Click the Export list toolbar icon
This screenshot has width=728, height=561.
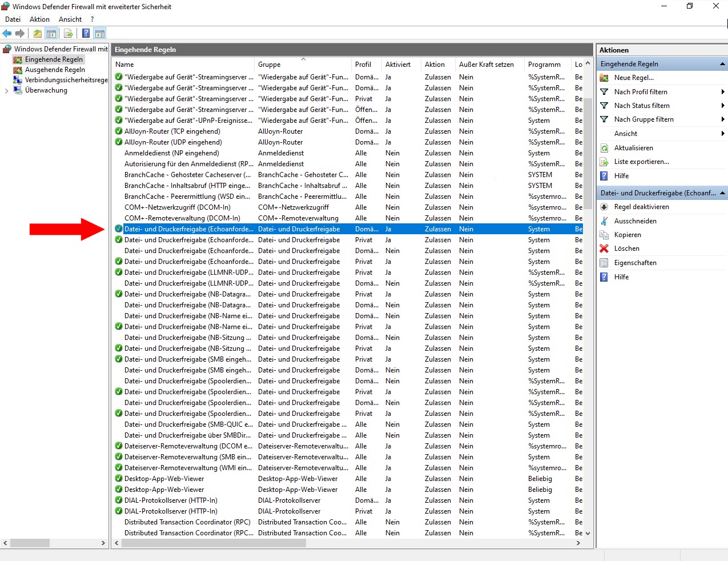pyautogui.click(x=69, y=34)
